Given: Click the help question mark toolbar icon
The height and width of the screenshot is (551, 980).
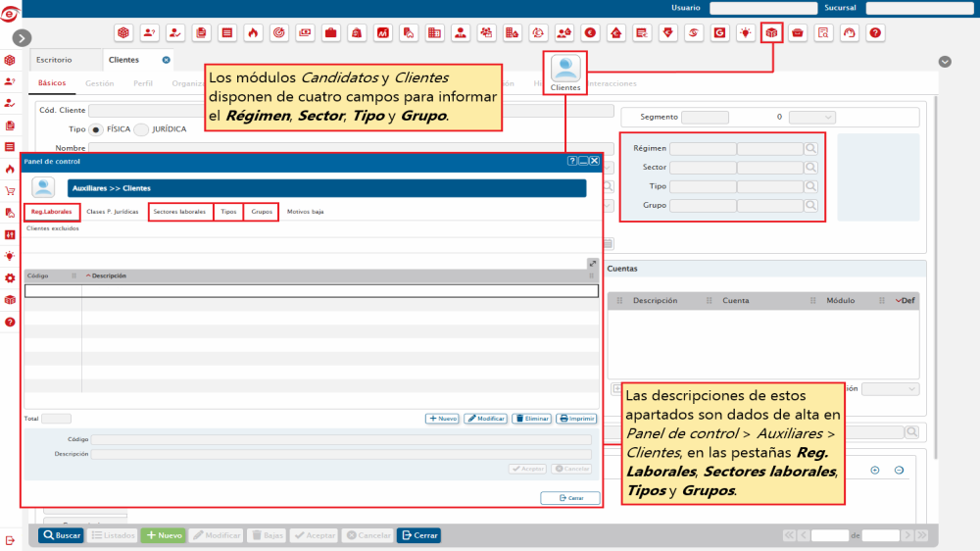Looking at the screenshot, I should pyautogui.click(x=875, y=32).
